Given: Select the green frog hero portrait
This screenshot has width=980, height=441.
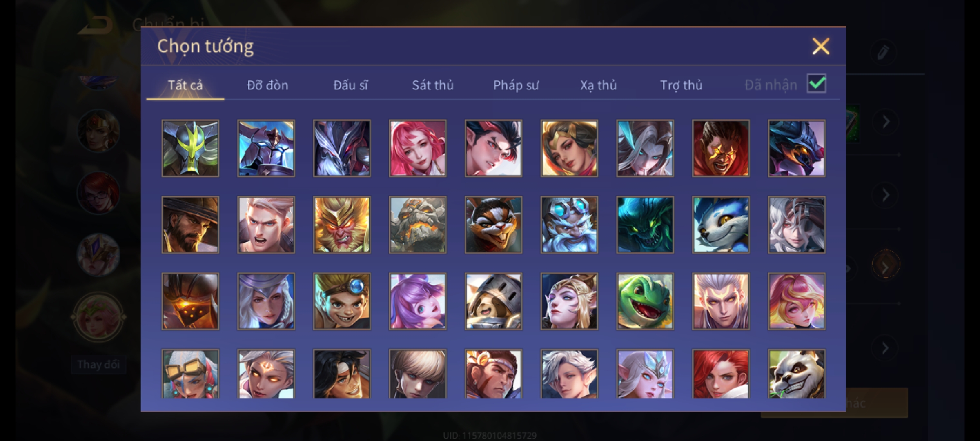Looking at the screenshot, I should tap(645, 301).
